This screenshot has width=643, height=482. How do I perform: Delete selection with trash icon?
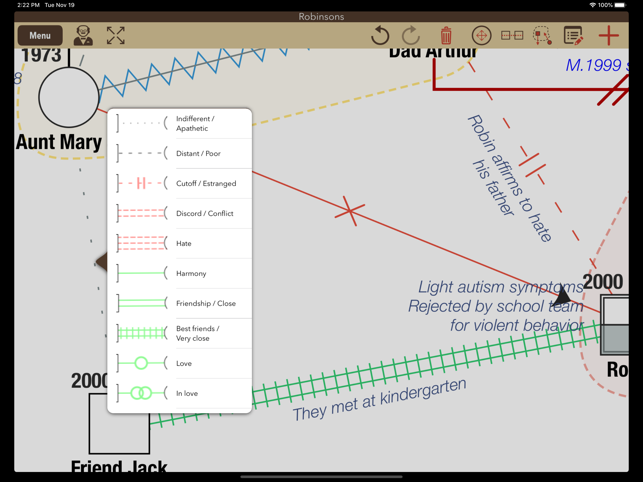pyautogui.click(x=446, y=36)
